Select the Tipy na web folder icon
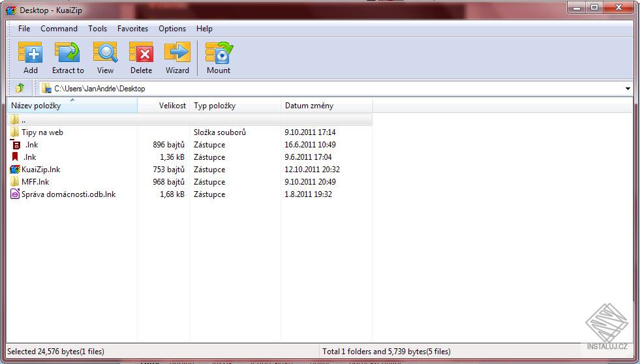The width and height of the screenshot is (640, 364). tap(15, 132)
